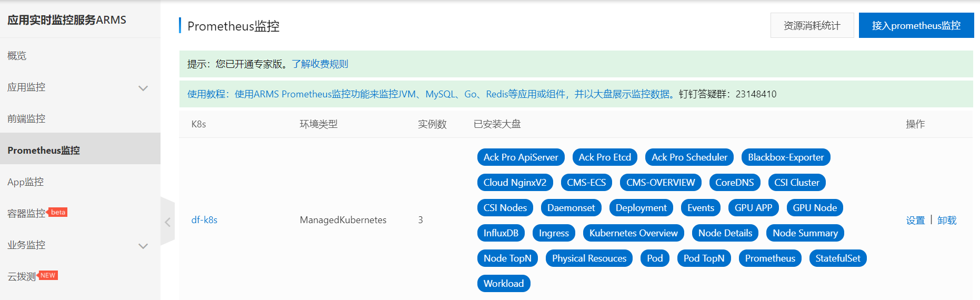Open the Node Summary dashboard

(805, 233)
